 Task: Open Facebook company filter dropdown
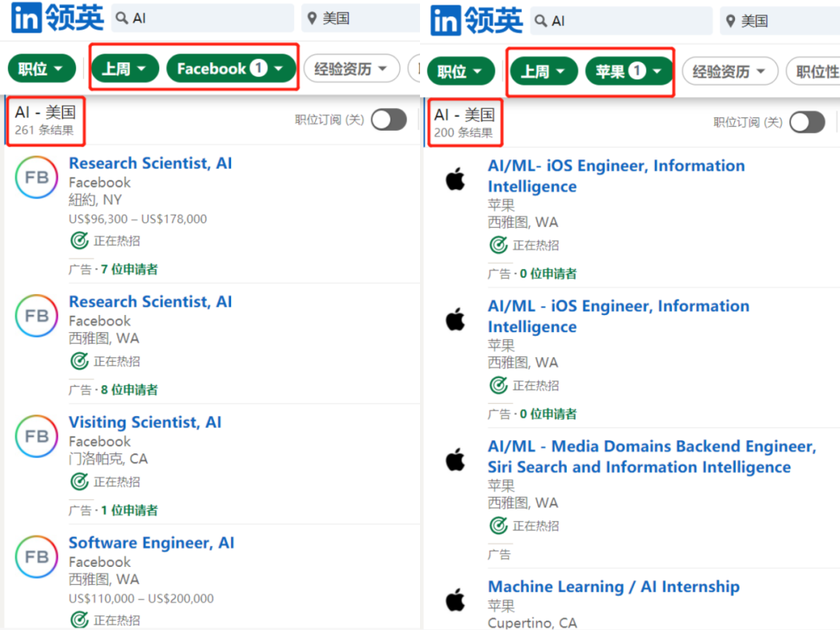tap(231, 68)
